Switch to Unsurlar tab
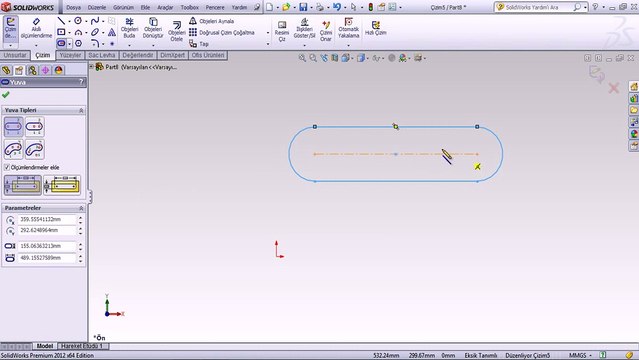Viewport: 639px width, 360px height. [x=15, y=55]
